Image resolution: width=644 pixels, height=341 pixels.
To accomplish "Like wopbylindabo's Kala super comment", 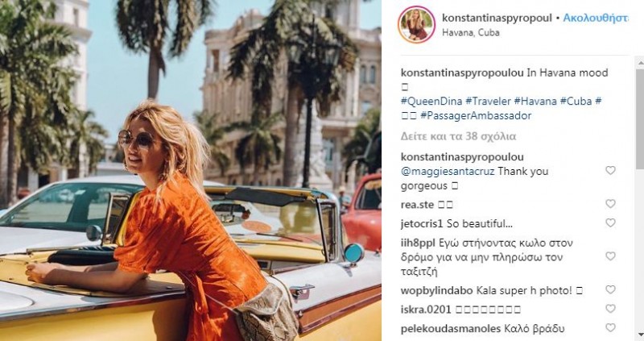I will (x=610, y=289).
